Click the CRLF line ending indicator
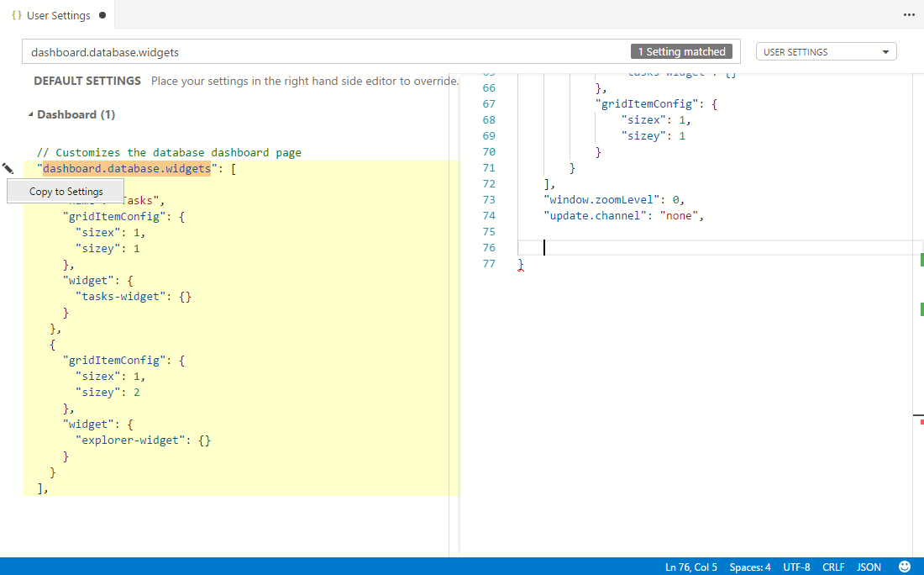The width and height of the screenshot is (924, 575). coord(833,567)
